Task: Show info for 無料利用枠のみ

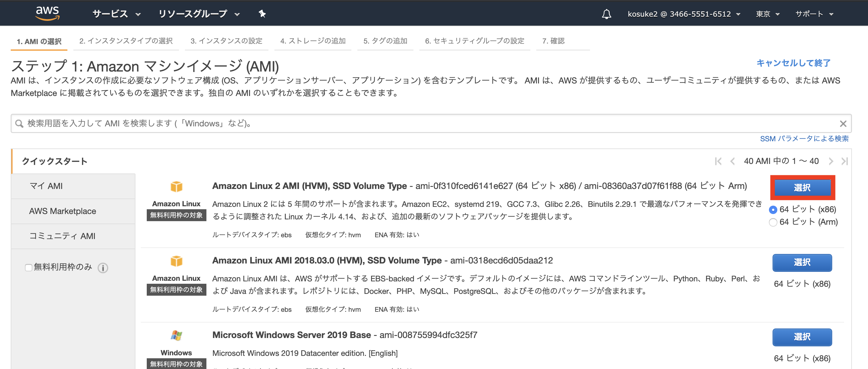Action: (x=103, y=268)
